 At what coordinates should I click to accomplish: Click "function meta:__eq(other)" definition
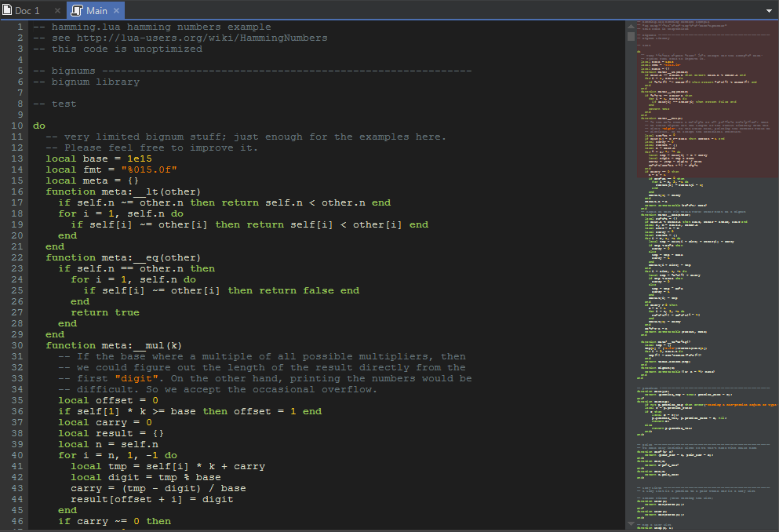click(x=123, y=257)
